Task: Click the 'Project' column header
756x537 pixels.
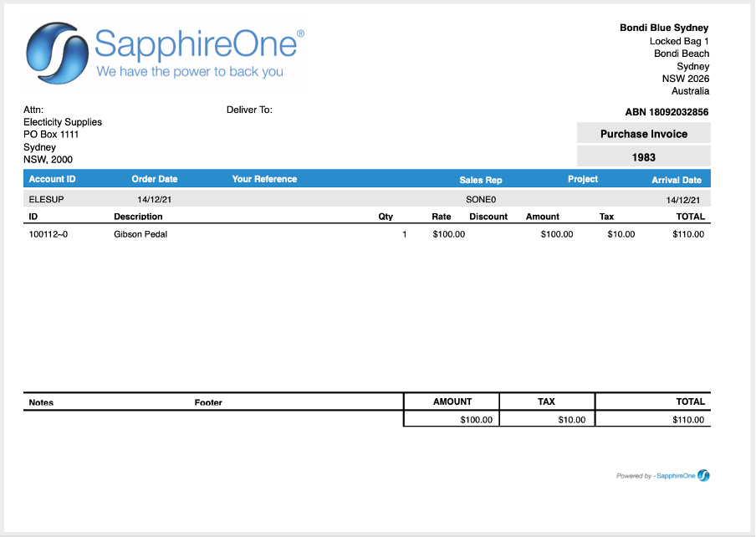Action: pos(582,179)
